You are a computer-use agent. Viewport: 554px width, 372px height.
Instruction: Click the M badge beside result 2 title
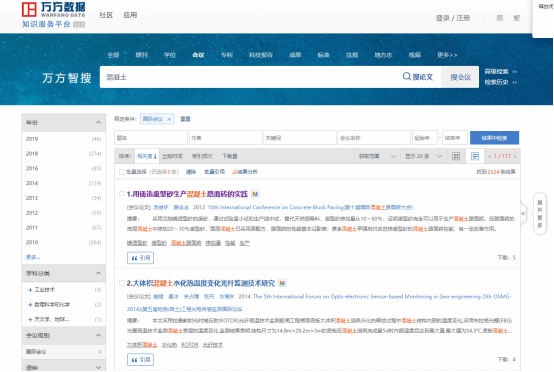point(282,283)
